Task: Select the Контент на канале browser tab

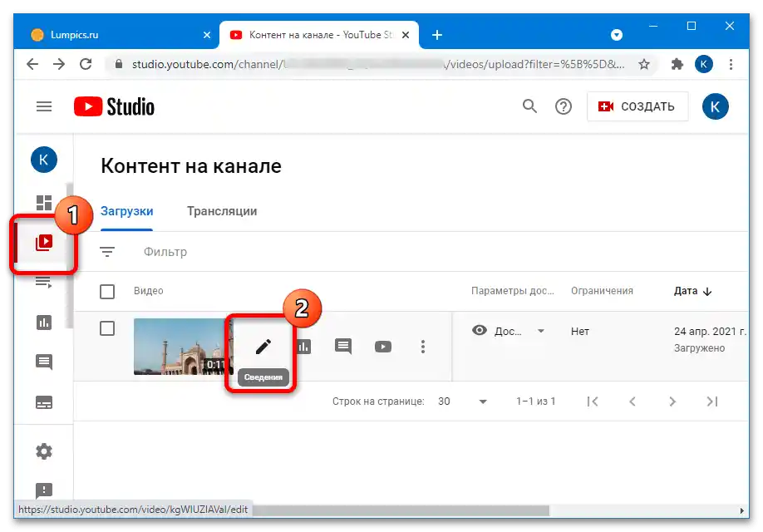Action: click(318, 35)
